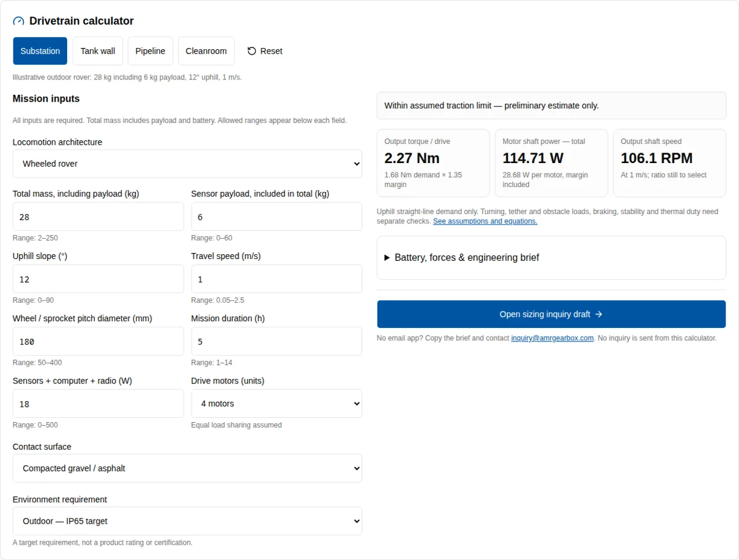
Task: Click the 'Illustrative outdoor rover' description line
Action: [127, 78]
